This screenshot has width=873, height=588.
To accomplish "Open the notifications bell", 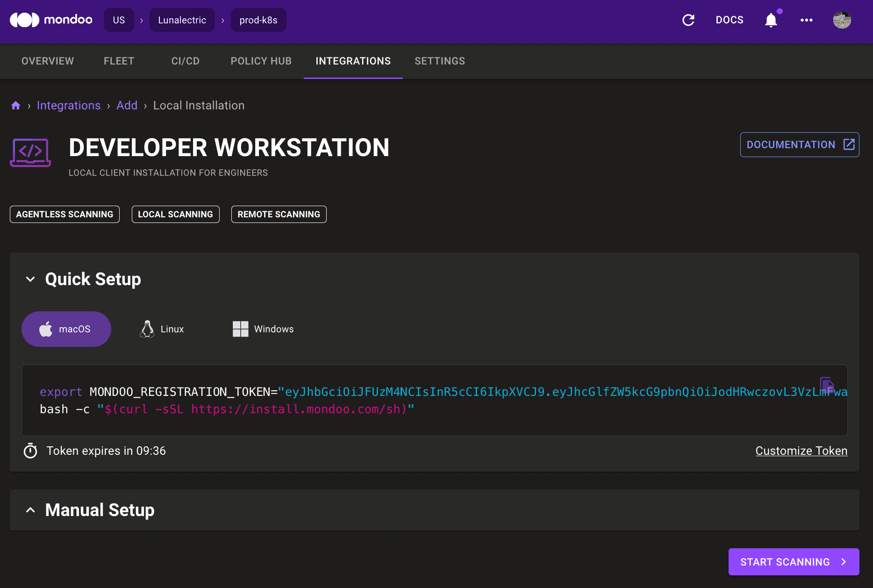I will click(x=771, y=20).
